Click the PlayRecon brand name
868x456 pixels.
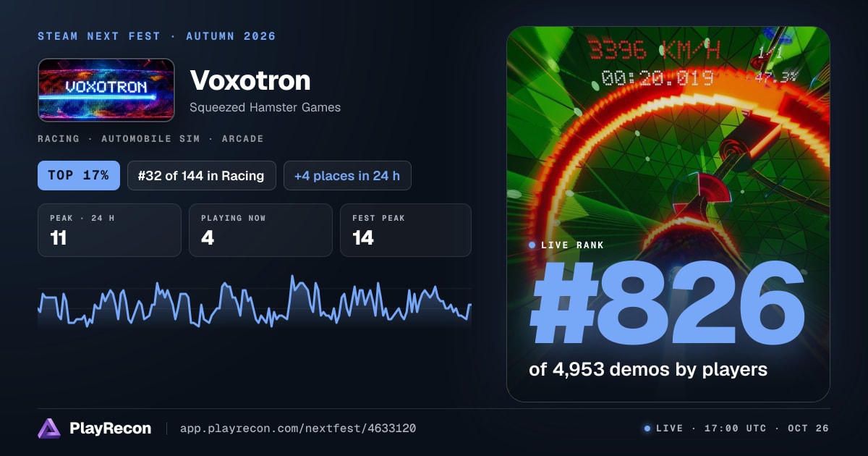[x=111, y=428]
